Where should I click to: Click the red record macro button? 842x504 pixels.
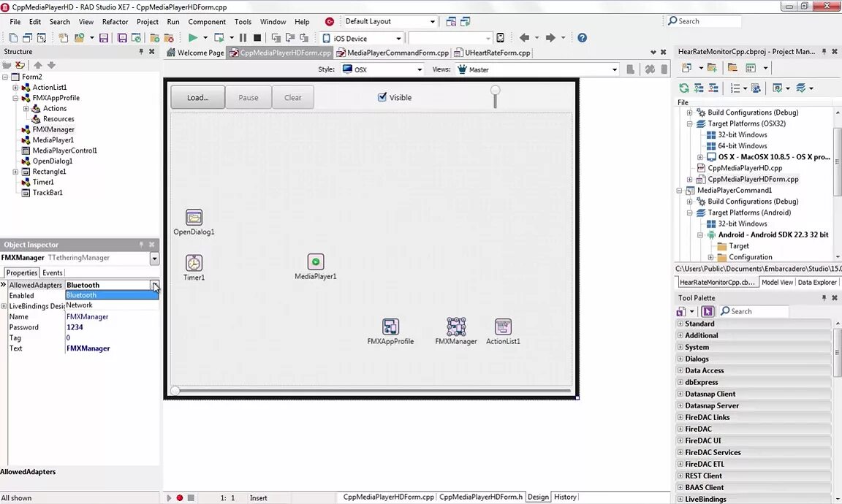[x=180, y=497]
